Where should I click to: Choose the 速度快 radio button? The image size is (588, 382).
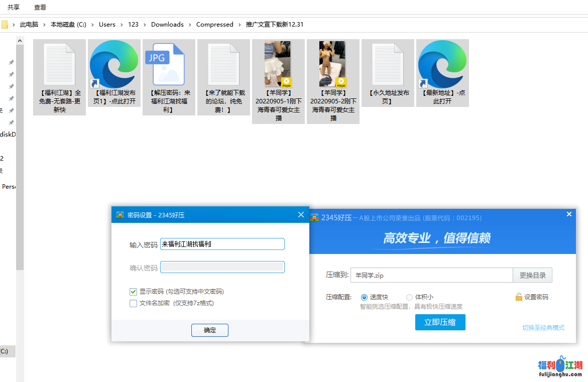coord(364,297)
